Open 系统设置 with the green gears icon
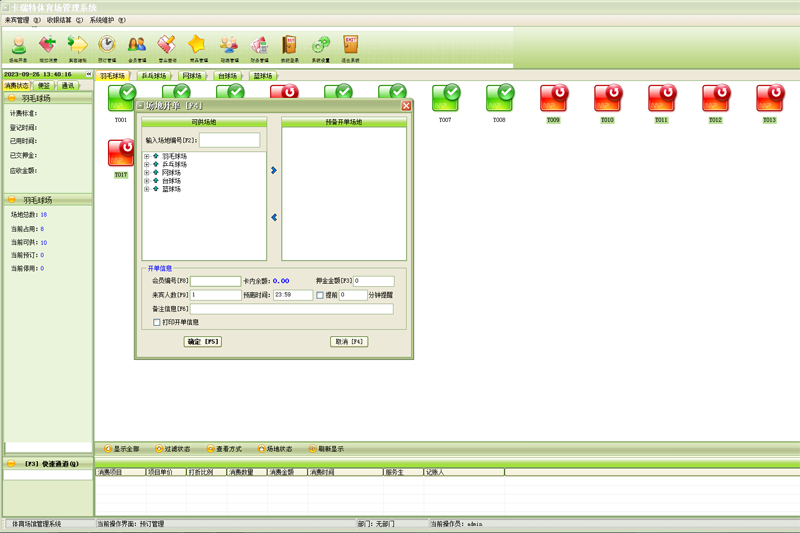The width and height of the screenshot is (800, 533). (x=320, y=48)
